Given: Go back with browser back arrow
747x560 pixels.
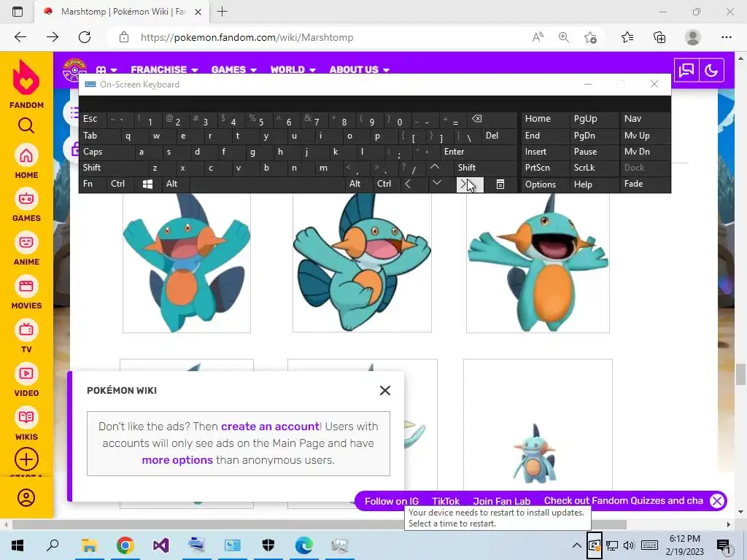Looking at the screenshot, I should 20,37.
